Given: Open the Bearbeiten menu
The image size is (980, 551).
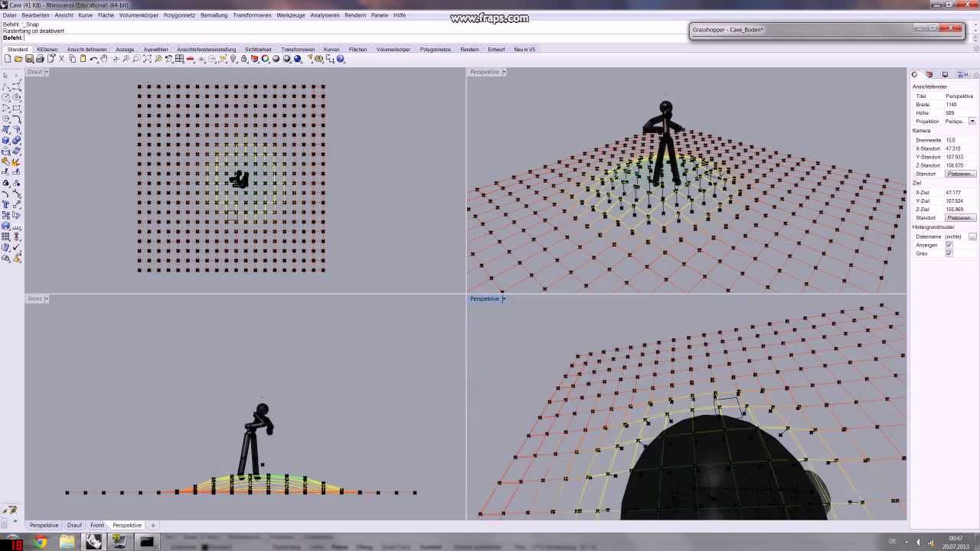Looking at the screenshot, I should 35,15.
